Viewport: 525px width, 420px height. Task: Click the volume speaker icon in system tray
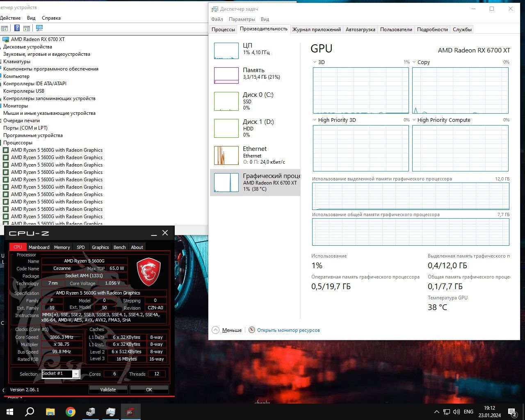[x=457, y=412]
